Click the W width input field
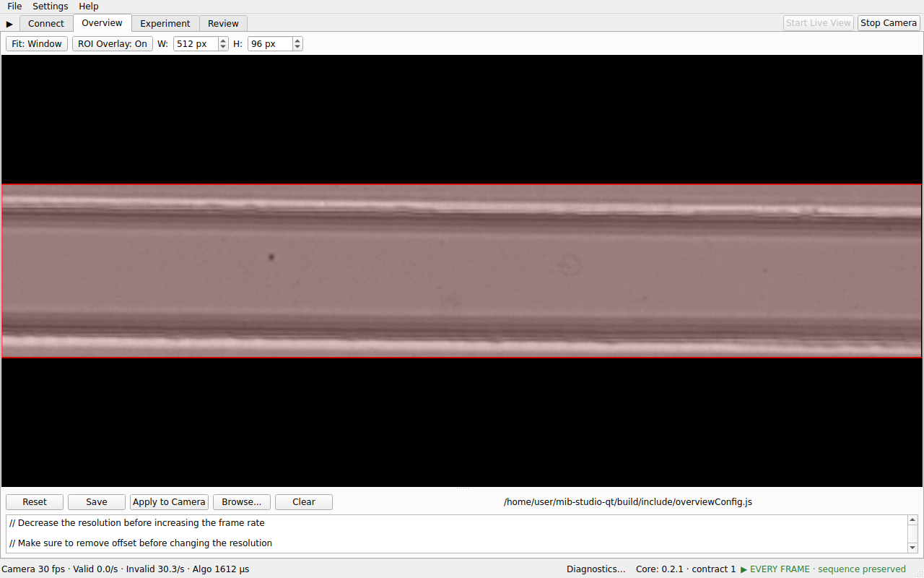924x578 pixels. coord(196,44)
